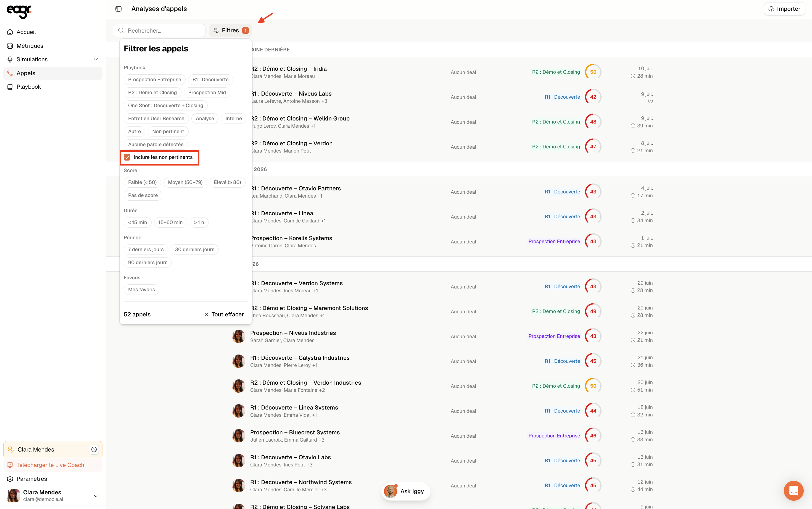Filter duration over 1 h
The image size is (812, 509).
199,222
